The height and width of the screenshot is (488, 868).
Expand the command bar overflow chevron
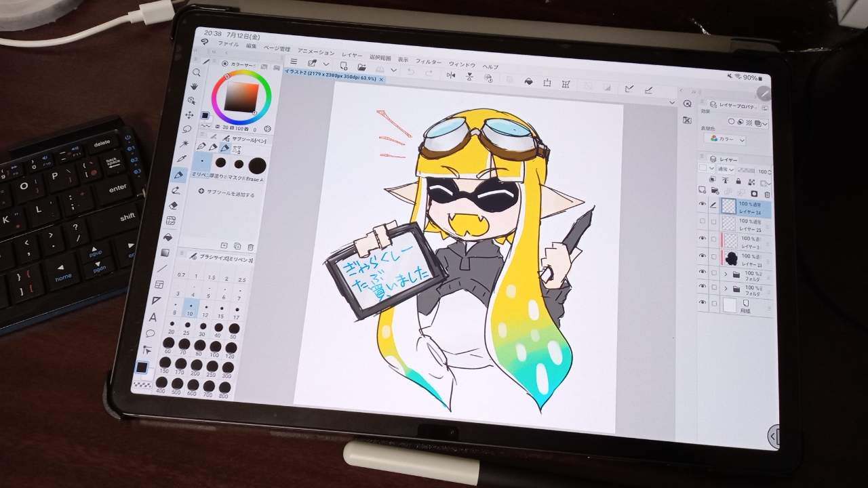click(x=672, y=102)
